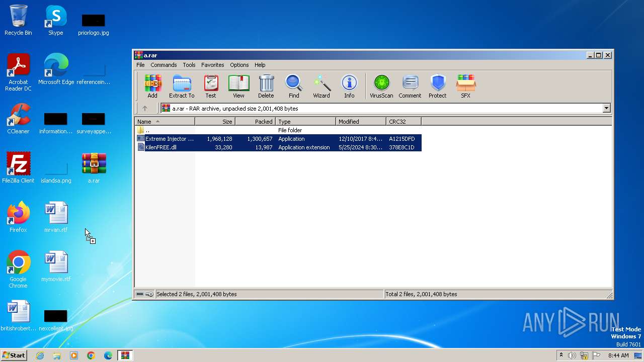644x362 pixels.
Task: Run the Test archive tool
Action: point(211,86)
